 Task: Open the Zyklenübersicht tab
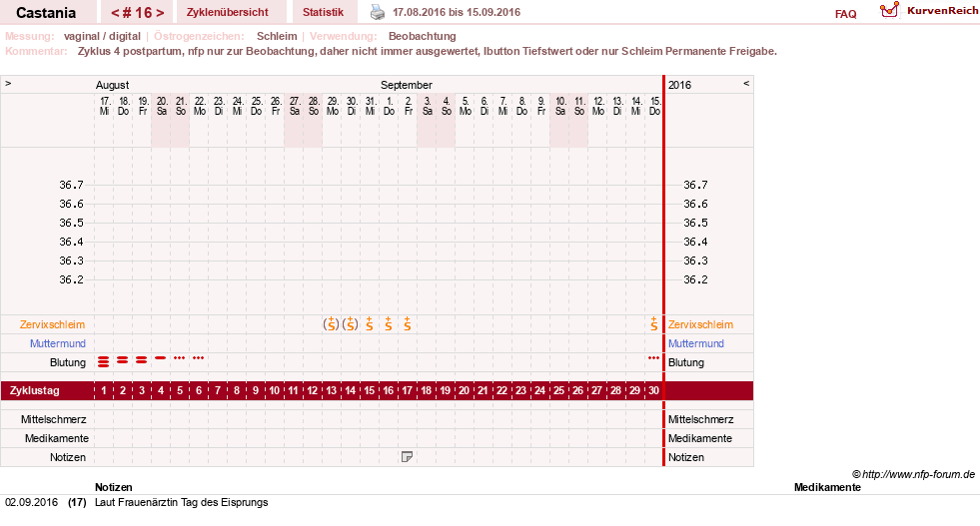[x=228, y=12]
